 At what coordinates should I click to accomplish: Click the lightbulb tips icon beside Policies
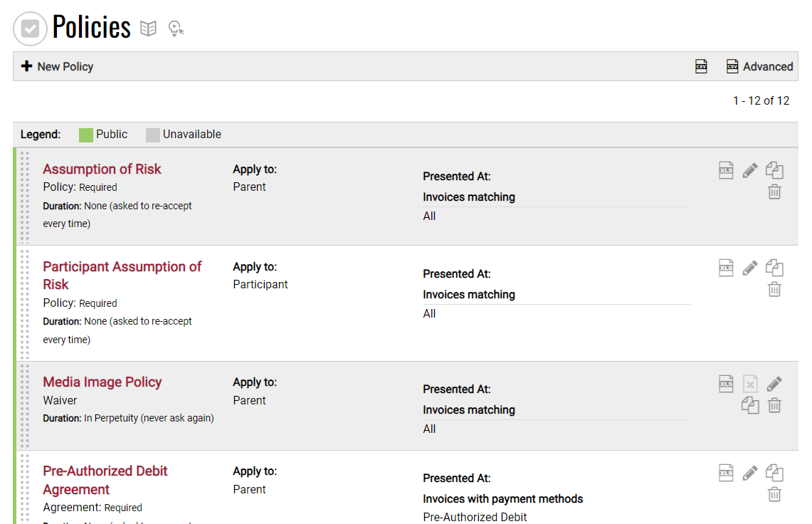click(x=176, y=28)
